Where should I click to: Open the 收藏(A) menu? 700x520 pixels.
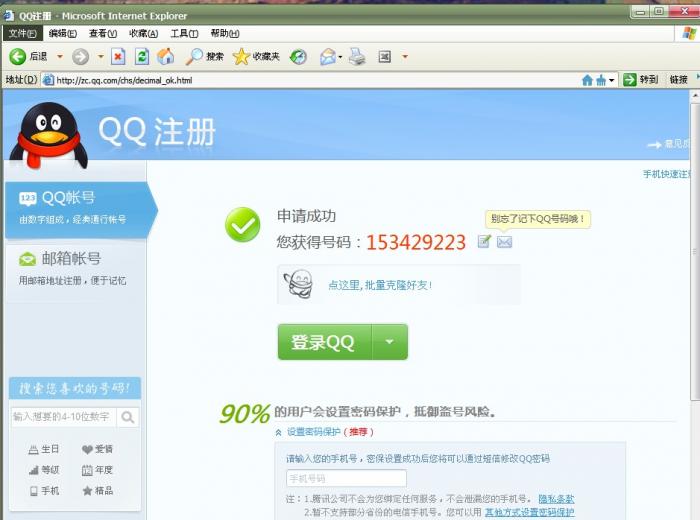(143, 33)
